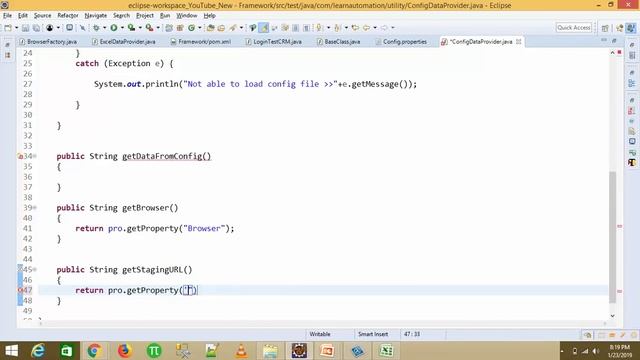Click the Coverage launch icon
Screen dimensions: 640x360
131,28
